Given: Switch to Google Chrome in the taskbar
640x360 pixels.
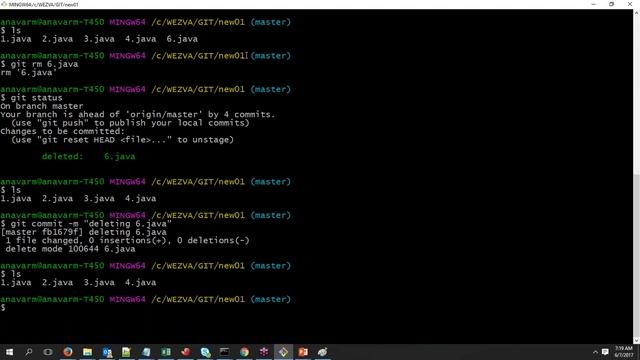Looking at the screenshot, I should point(244,352).
